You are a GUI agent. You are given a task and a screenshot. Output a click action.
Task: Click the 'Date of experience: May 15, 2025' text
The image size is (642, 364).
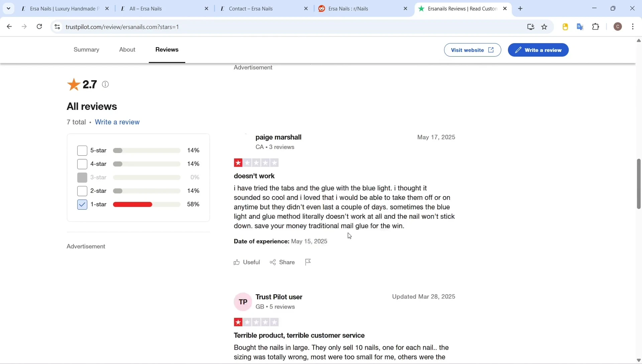point(281,241)
